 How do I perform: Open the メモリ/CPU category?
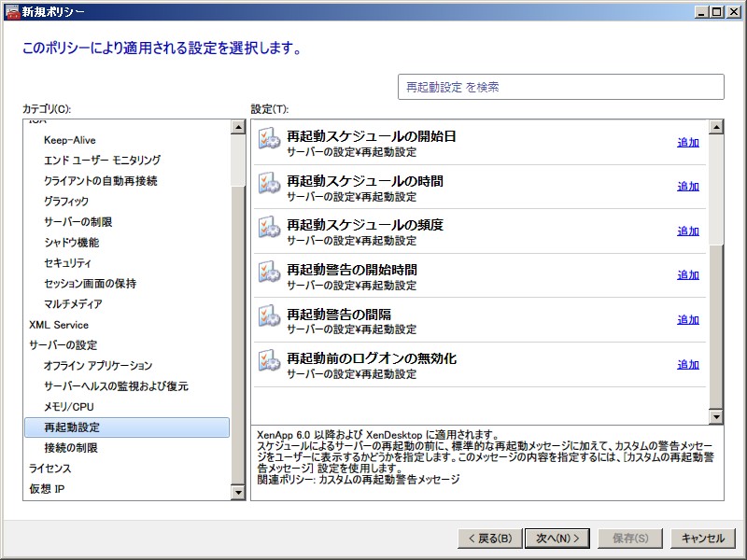(68, 407)
